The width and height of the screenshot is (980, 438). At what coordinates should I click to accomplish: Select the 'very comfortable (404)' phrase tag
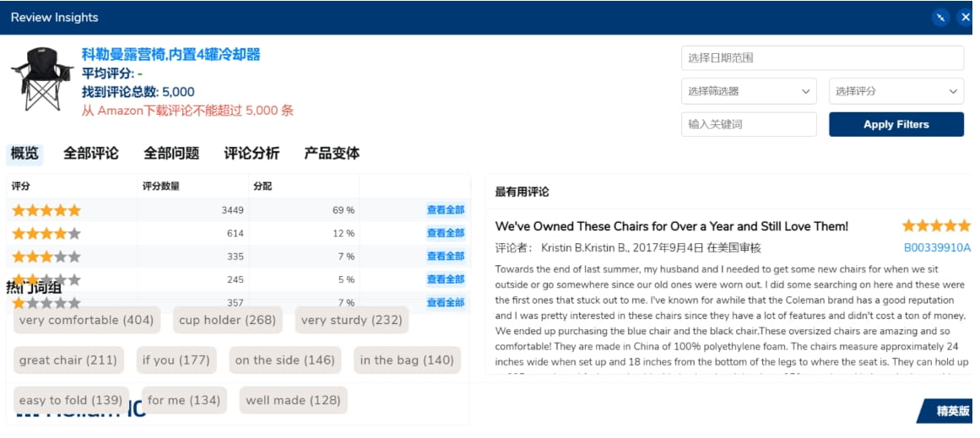point(86,320)
